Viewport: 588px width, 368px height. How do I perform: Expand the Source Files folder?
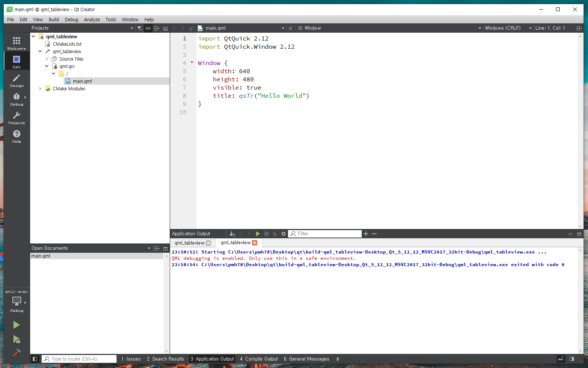pos(47,59)
